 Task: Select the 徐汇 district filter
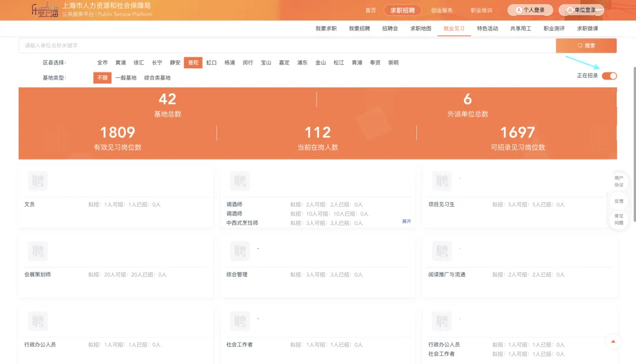click(139, 62)
